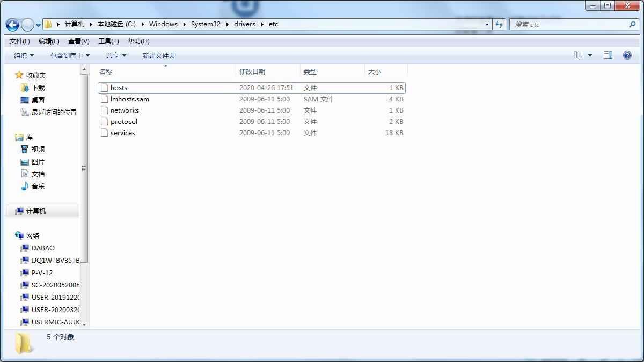Open the 工具(T) menu
Screen dimensions: 644x362
[x=108, y=41]
